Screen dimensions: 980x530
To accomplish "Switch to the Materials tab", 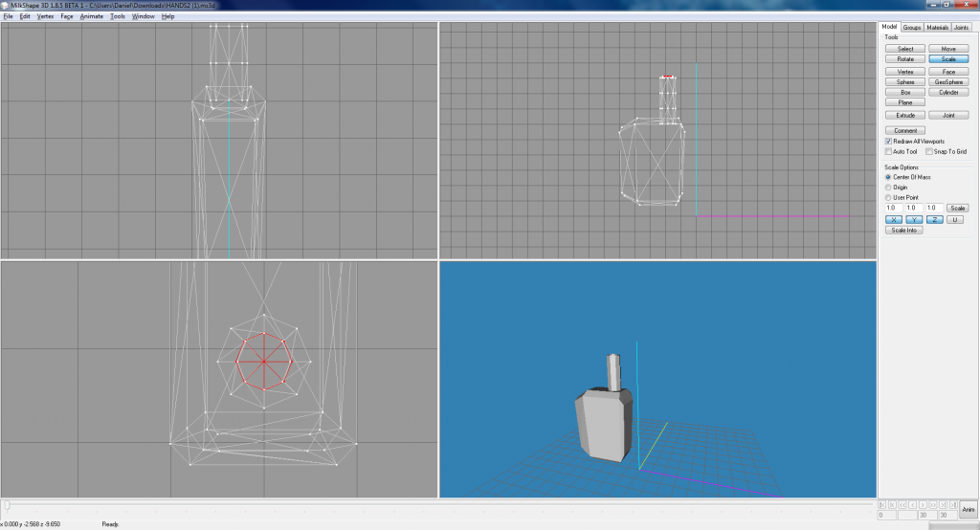I will tap(938, 28).
